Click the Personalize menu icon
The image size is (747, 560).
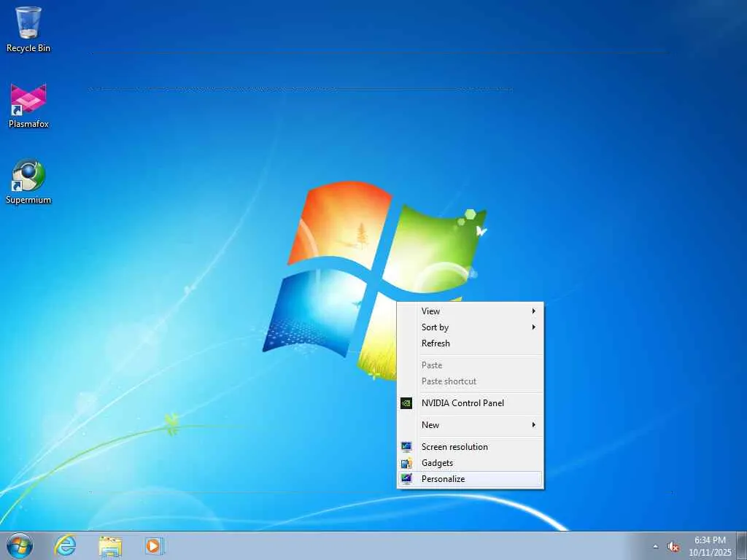(x=406, y=478)
